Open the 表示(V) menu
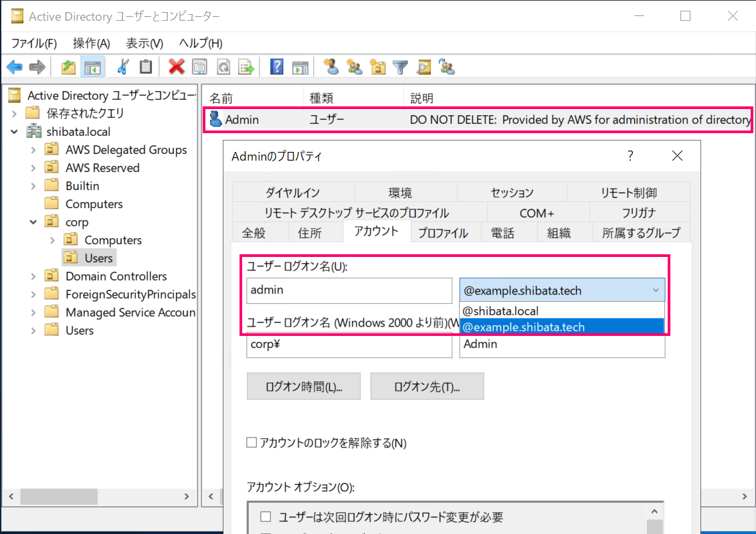 144,43
